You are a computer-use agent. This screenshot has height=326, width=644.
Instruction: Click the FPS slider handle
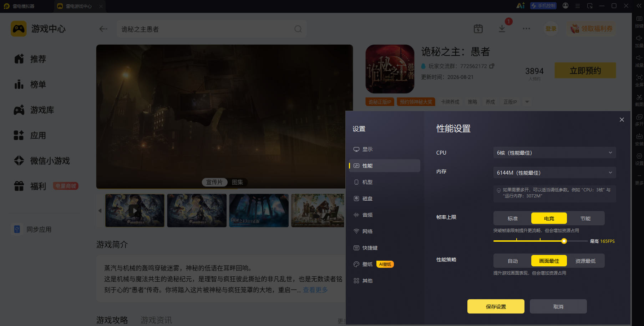(564, 241)
